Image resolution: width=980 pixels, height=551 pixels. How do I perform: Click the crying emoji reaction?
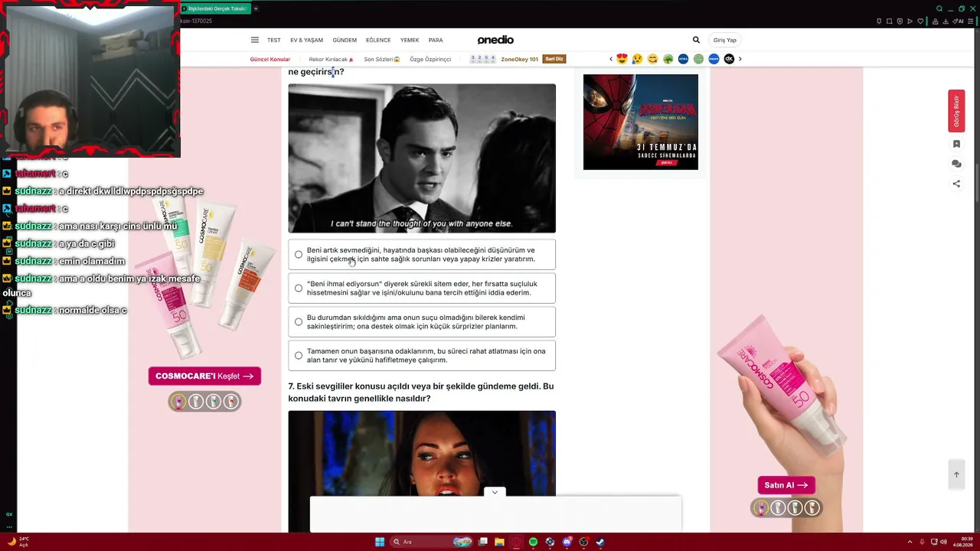coord(637,59)
